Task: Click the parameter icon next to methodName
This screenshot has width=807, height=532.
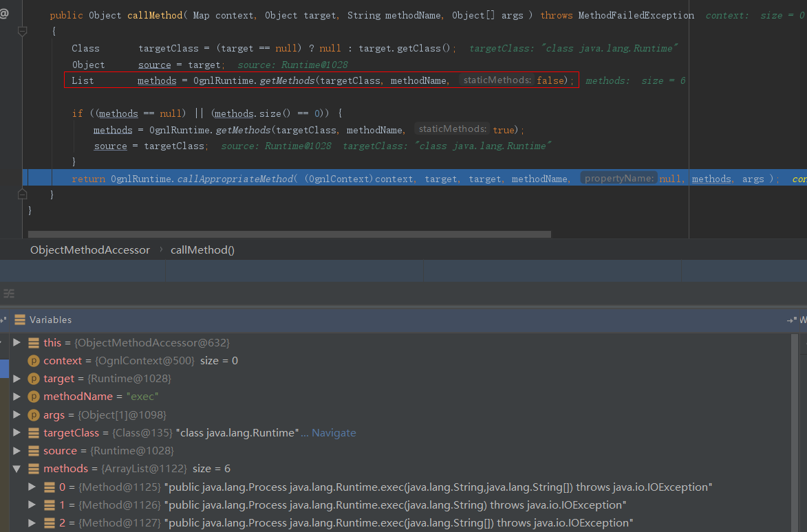Action: (x=33, y=397)
